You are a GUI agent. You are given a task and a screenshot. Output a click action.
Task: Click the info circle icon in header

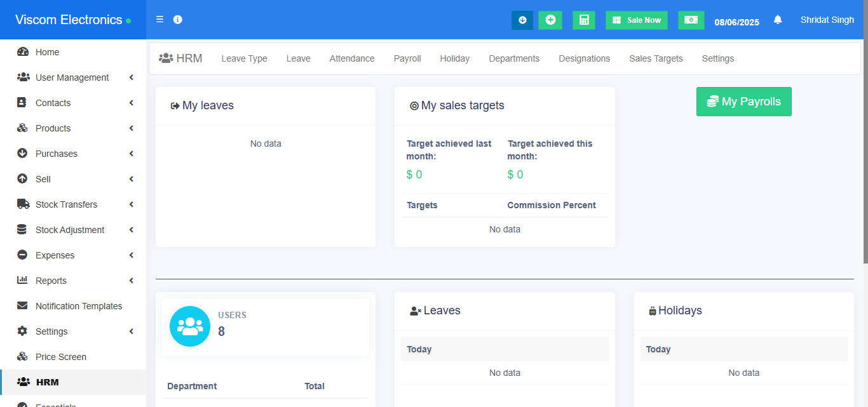point(178,20)
